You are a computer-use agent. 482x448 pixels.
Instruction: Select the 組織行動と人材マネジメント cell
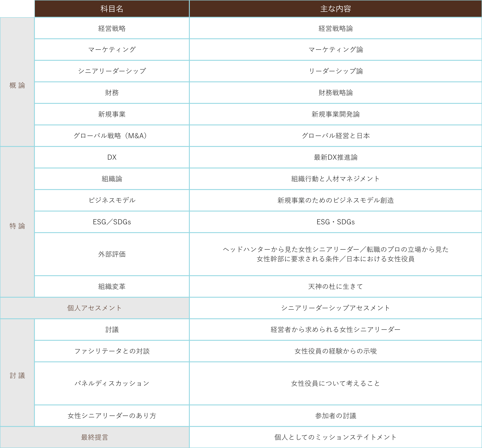(335, 179)
